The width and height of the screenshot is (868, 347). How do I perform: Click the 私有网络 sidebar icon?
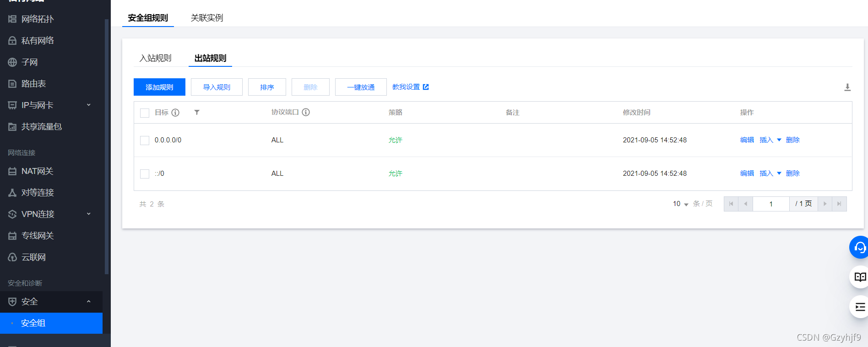pyautogui.click(x=12, y=41)
